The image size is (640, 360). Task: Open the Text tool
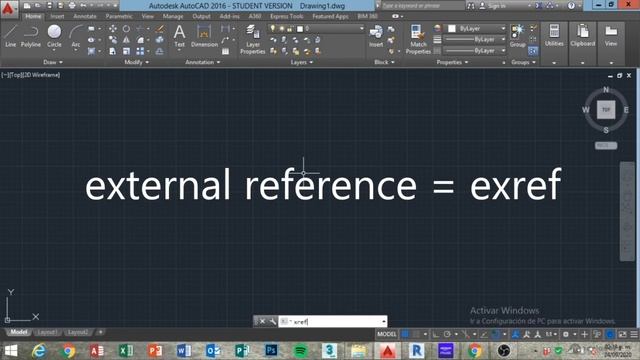coord(179,36)
